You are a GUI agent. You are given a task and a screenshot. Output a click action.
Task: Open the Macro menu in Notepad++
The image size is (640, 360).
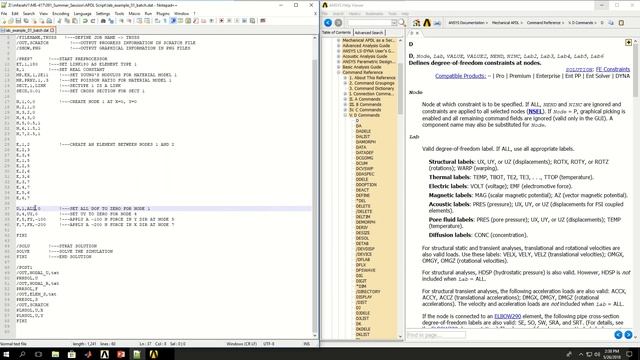(x=134, y=13)
